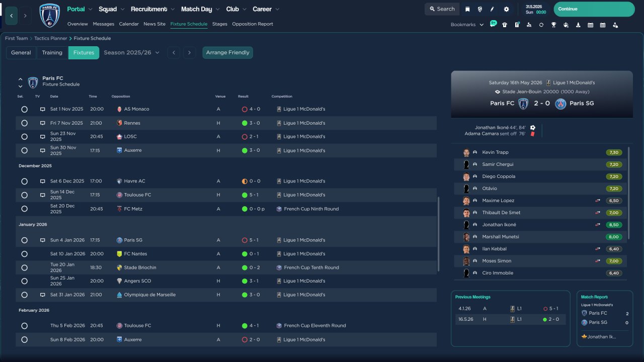The height and width of the screenshot is (362, 644).
Task: Click the fixture list vertical scrollbar
Action: click(x=439, y=234)
